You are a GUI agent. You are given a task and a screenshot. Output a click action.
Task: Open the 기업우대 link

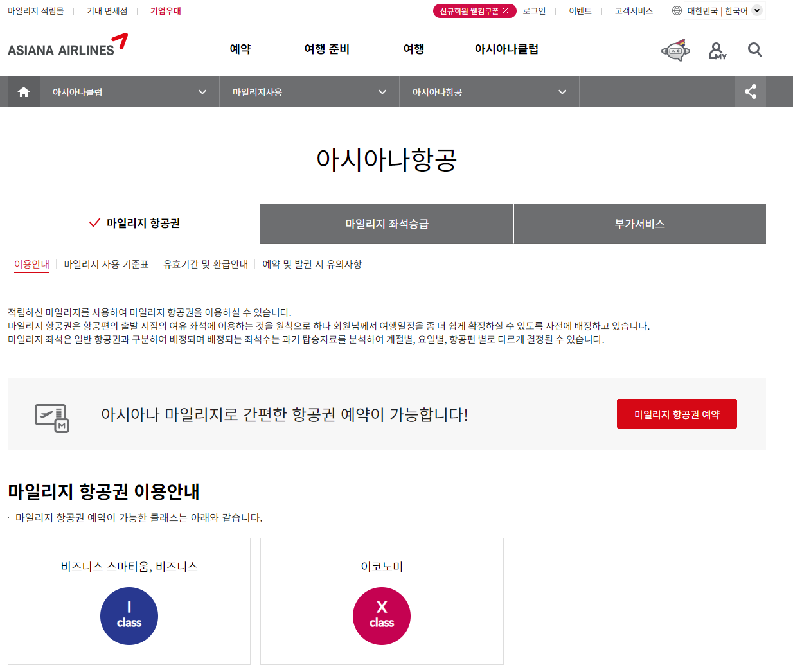pos(166,11)
